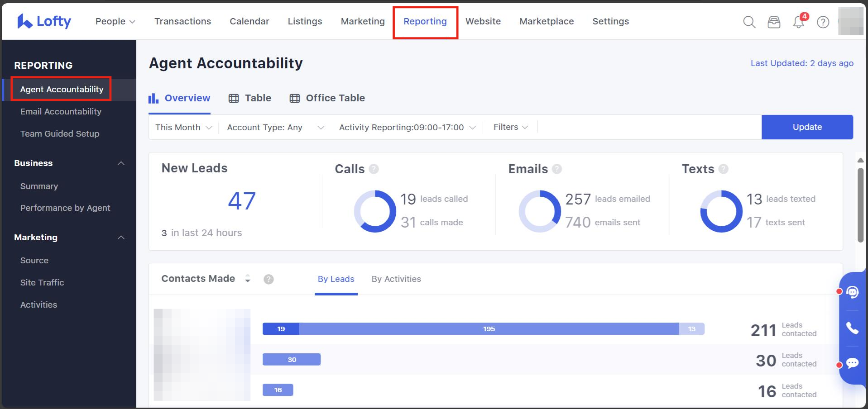Open Settings in top navigation

(x=610, y=21)
